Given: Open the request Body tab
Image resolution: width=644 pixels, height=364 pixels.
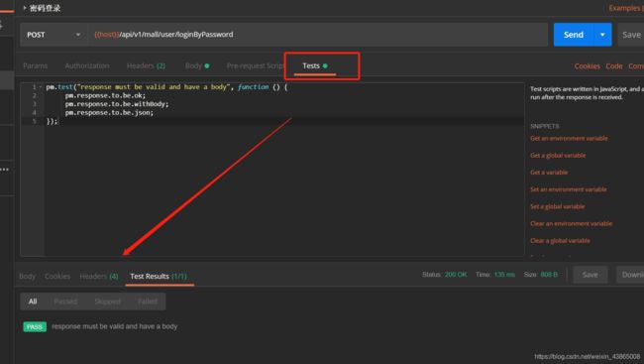Looking at the screenshot, I should pyautogui.click(x=197, y=65).
